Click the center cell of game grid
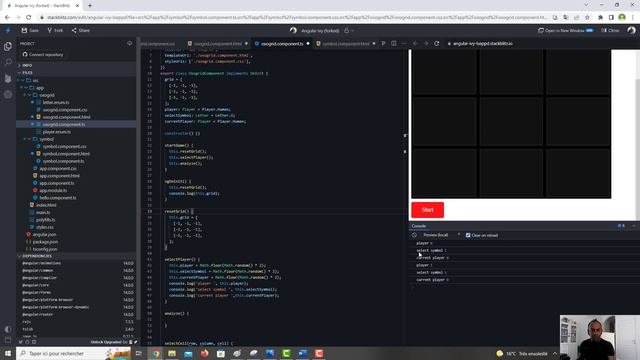640x360 pixels. pos(511,122)
